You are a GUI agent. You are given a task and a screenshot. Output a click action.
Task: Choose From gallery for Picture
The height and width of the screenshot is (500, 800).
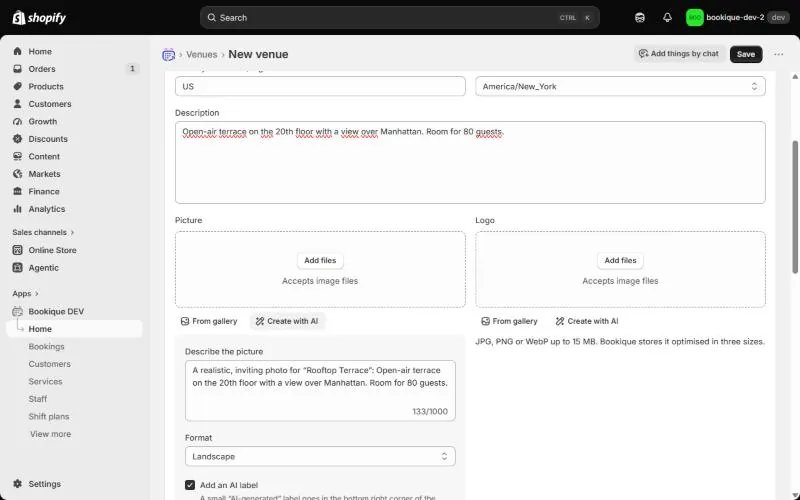209,321
